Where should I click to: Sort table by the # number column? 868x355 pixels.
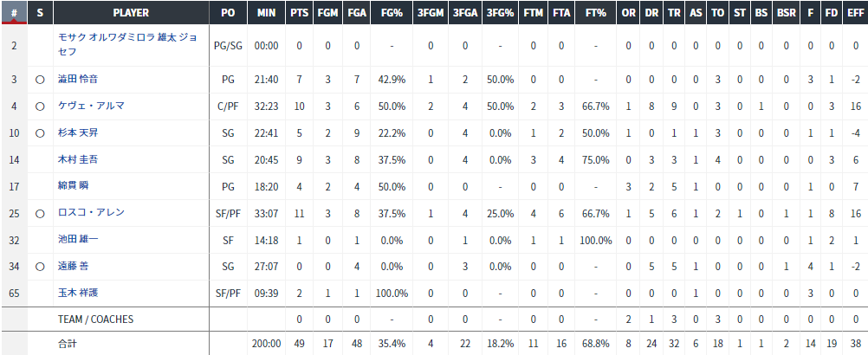point(14,13)
